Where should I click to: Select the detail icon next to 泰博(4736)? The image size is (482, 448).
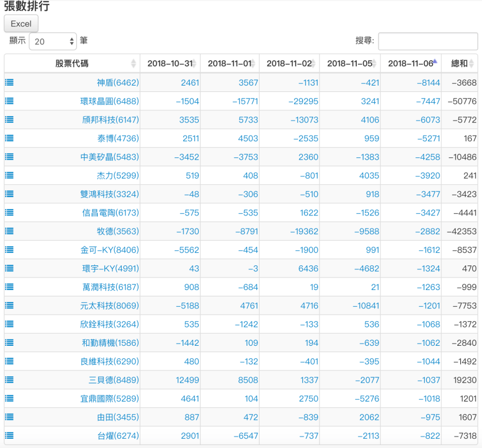9,138
